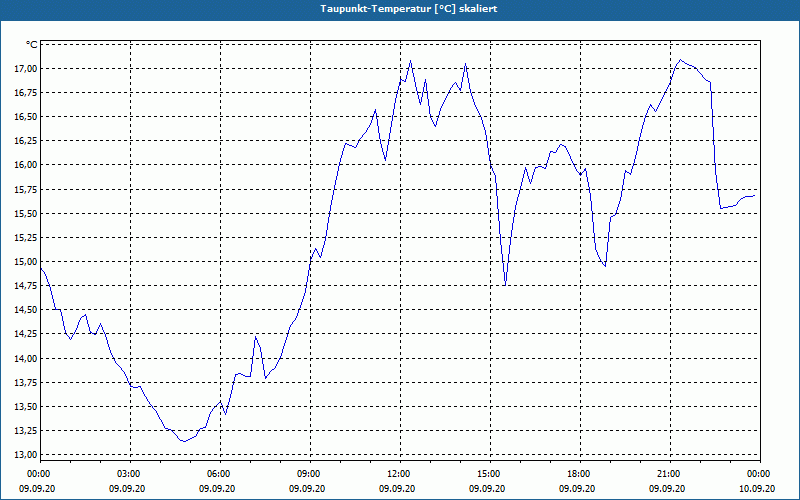Click the 14,75 temperature label
Viewport: 800px width, 500px height.
click(27, 286)
